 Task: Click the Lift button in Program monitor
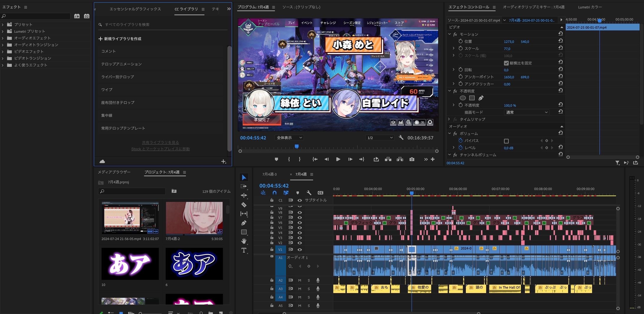[x=388, y=159]
